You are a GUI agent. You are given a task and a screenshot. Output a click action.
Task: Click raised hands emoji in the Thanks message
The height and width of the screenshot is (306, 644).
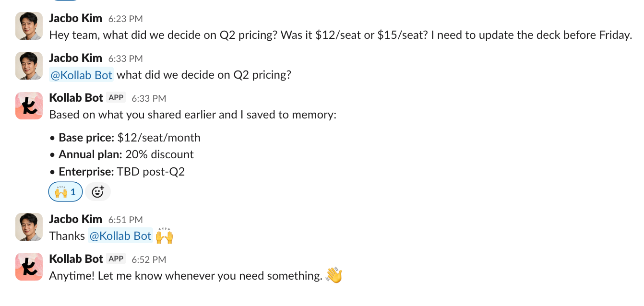(x=164, y=236)
